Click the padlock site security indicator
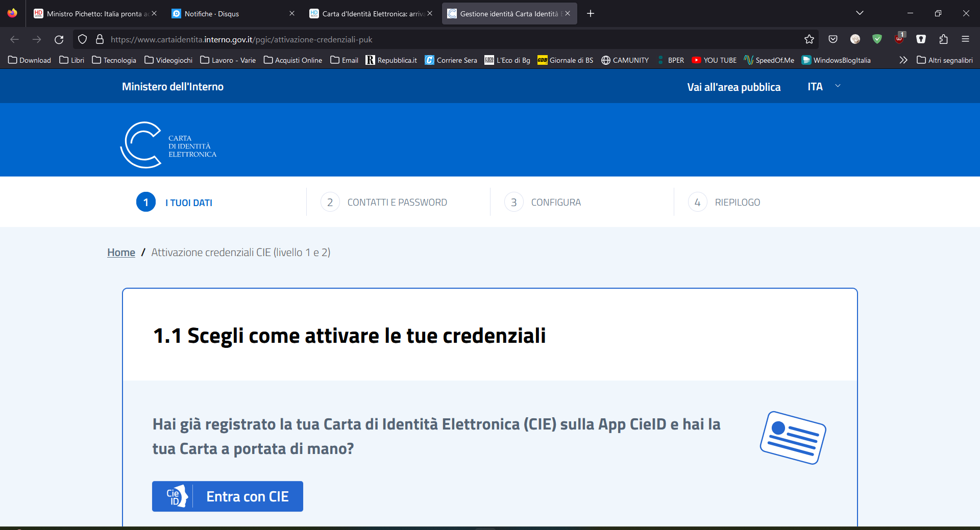Viewport: 980px width, 530px height. tap(100, 39)
